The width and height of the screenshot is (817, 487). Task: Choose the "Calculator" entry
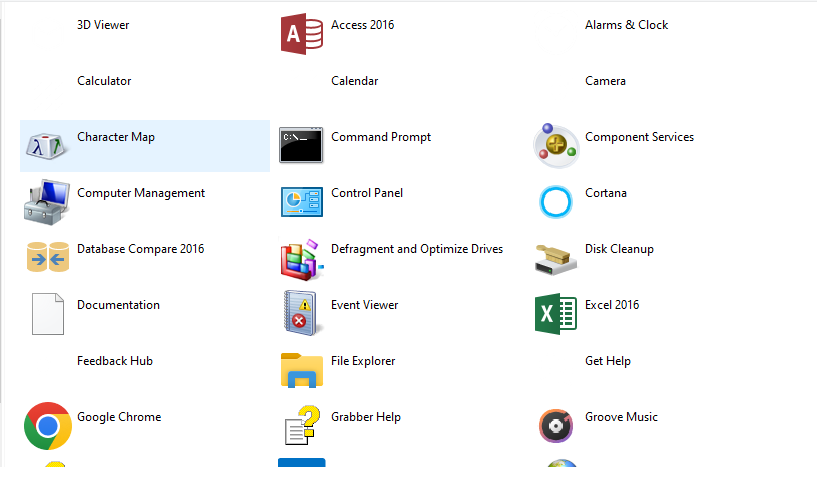tap(104, 81)
